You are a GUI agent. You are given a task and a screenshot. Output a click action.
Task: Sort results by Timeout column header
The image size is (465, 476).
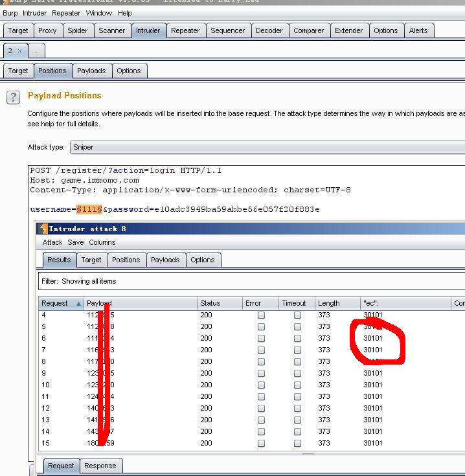point(297,303)
